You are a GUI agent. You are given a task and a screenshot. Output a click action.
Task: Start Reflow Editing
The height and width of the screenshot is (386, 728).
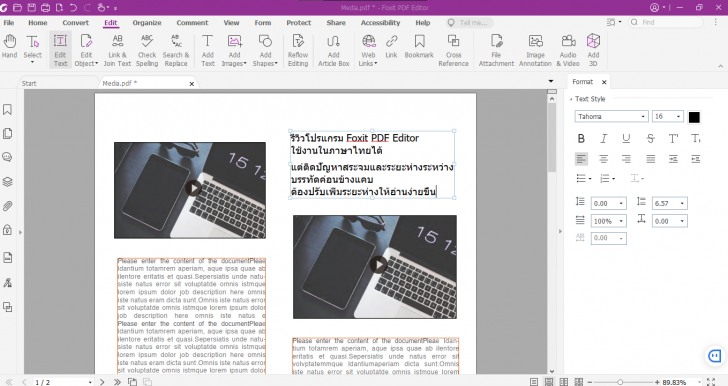point(298,50)
